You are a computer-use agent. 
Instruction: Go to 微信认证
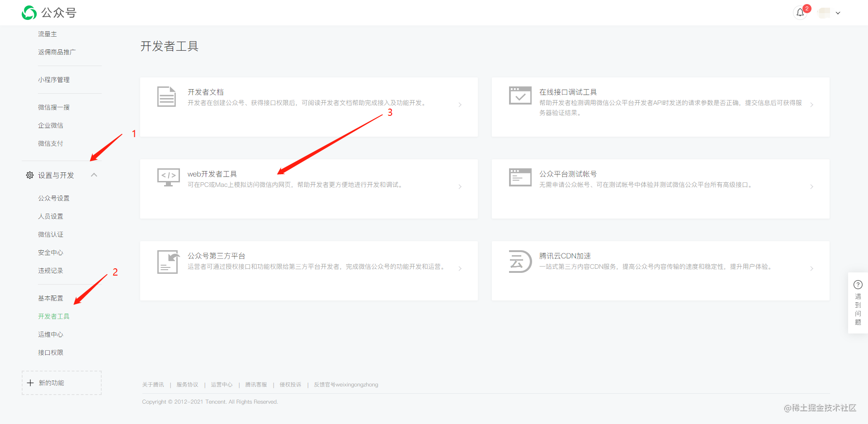coord(51,234)
